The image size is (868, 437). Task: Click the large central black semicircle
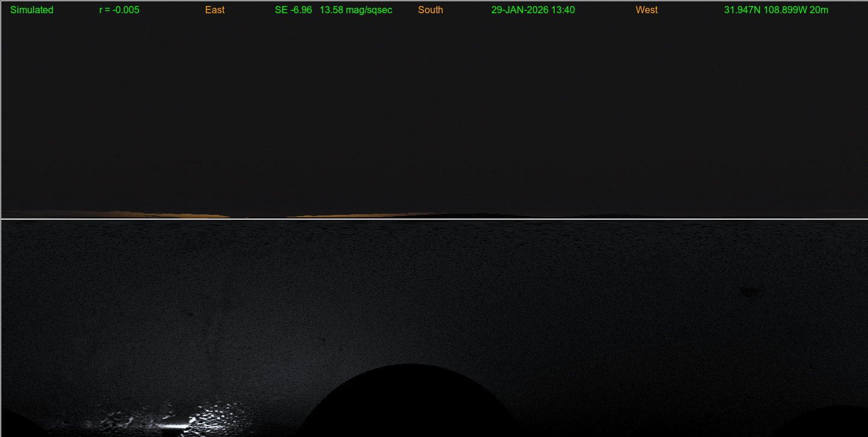pos(410,403)
